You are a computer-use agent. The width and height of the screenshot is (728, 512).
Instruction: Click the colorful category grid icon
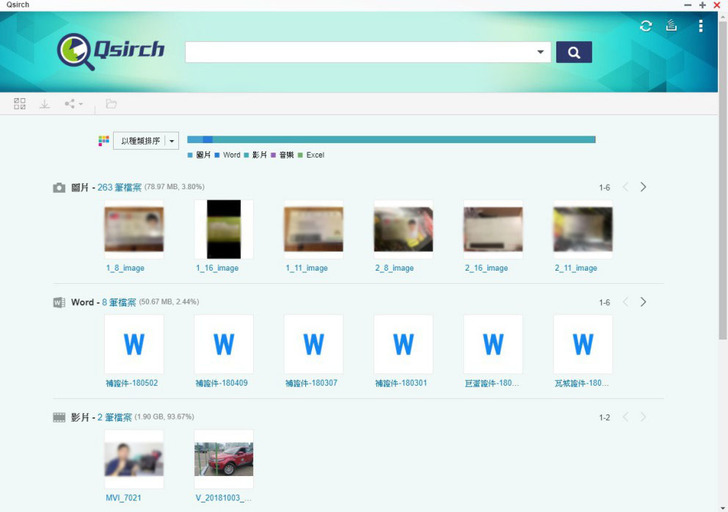click(x=104, y=141)
